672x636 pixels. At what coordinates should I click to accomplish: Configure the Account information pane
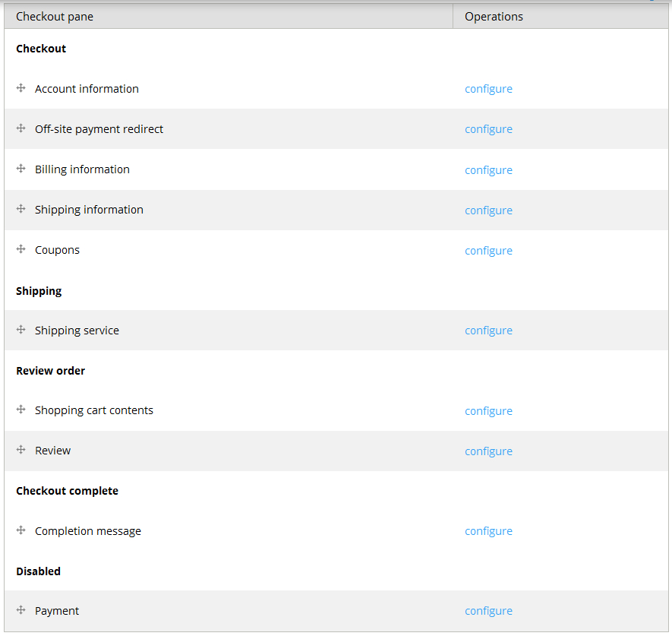click(488, 89)
